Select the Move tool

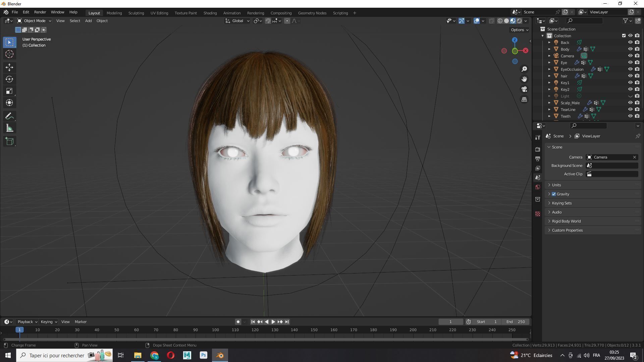click(9, 67)
